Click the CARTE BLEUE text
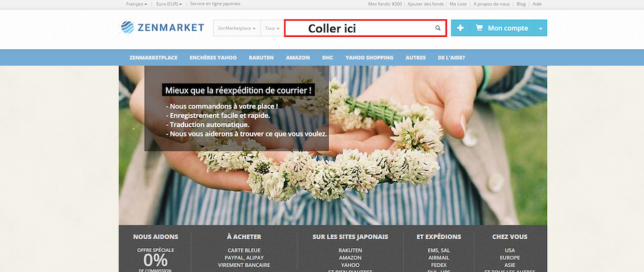The height and width of the screenshot is (272, 644). click(x=244, y=250)
